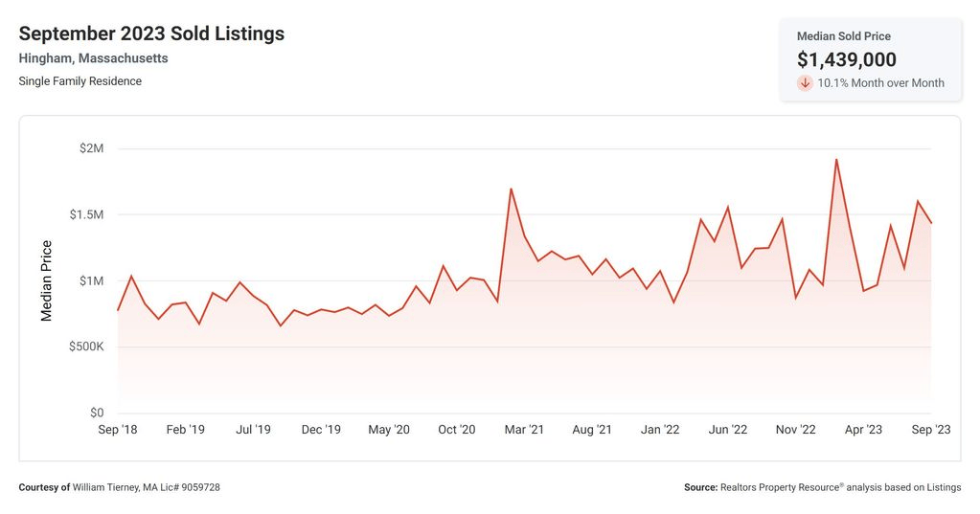Click the Sep '23 x-axis label

[930, 430]
